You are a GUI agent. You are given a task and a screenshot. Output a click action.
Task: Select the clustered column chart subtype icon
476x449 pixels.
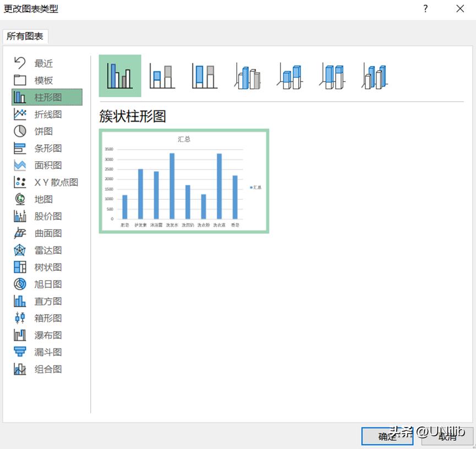(120, 76)
